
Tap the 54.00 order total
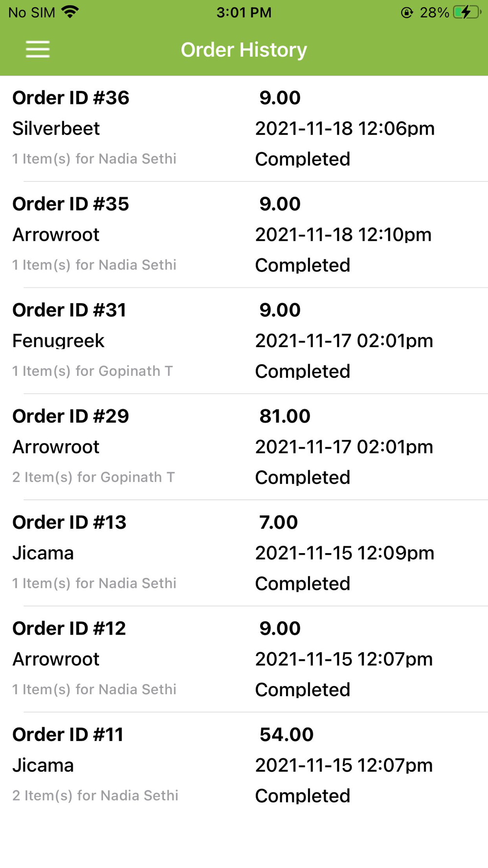click(286, 735)
